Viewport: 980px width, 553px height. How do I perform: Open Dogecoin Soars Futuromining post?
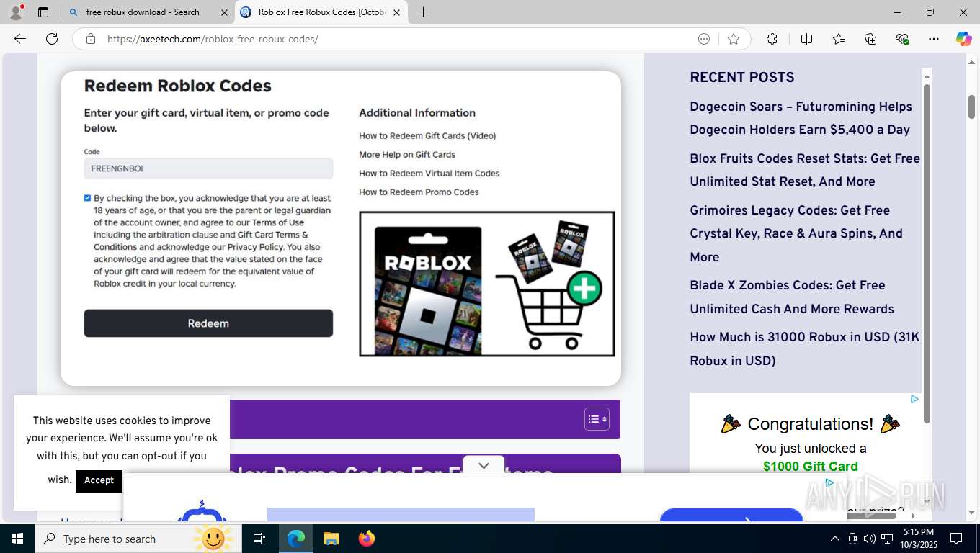(x=801, y=118)
